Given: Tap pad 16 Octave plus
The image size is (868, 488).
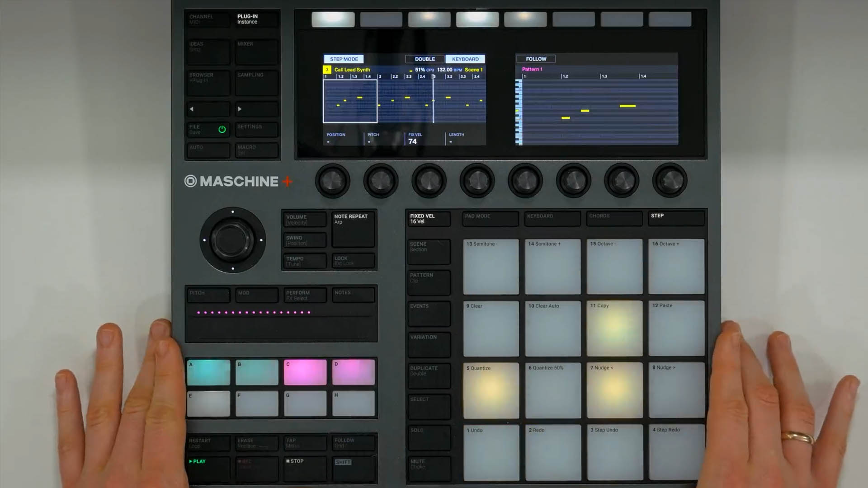Looking at the screenshot, I should click(x=677, y=267).
